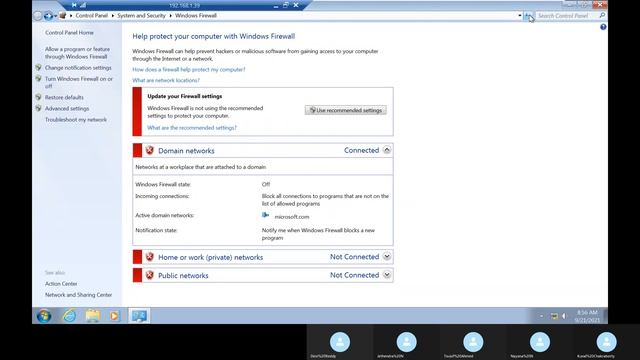Screen dimensions: 640x360
Task: Click red shield icon for Domain networks
Action: [149, 151]
